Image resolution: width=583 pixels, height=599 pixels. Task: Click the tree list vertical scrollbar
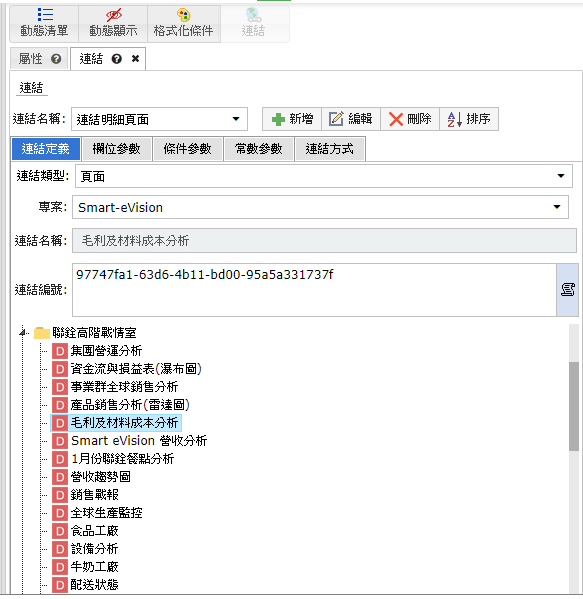[x=573, y=406]
